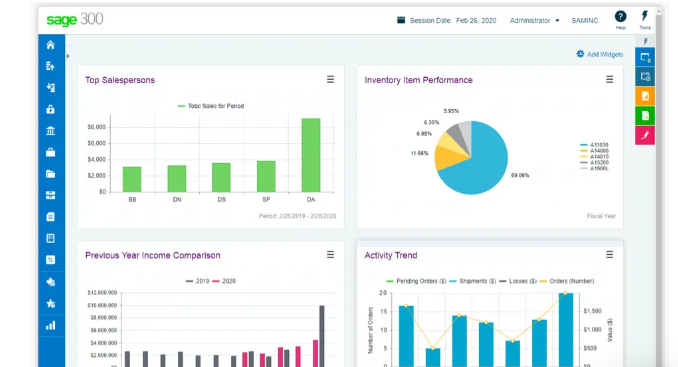
Task: Open Inventory Item Performance widget menu
Action: (610, 80)
